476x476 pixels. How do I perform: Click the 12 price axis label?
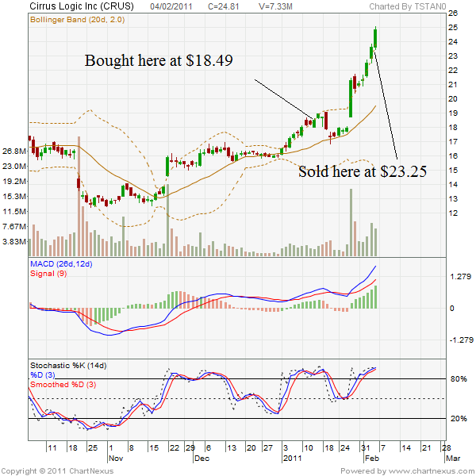(453, 213)
